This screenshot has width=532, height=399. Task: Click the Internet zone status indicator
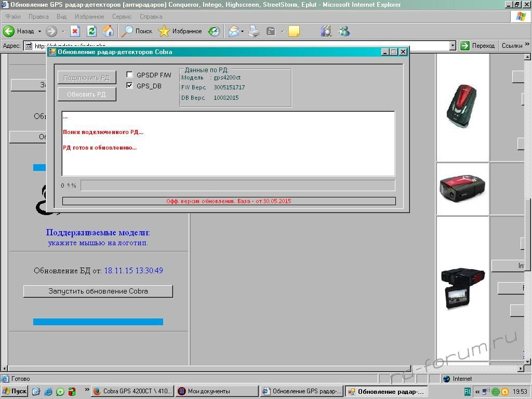(458, 379)
